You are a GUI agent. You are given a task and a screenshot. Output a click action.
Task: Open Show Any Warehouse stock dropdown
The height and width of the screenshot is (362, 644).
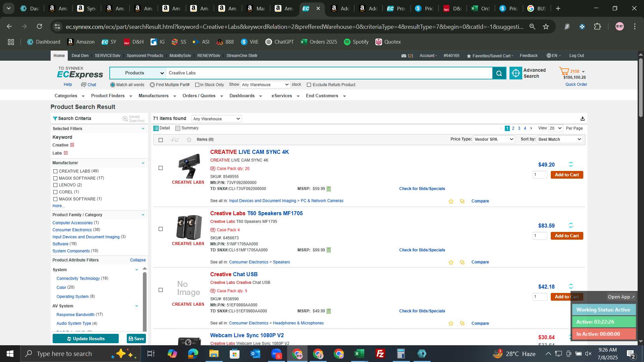click(265, 85)
